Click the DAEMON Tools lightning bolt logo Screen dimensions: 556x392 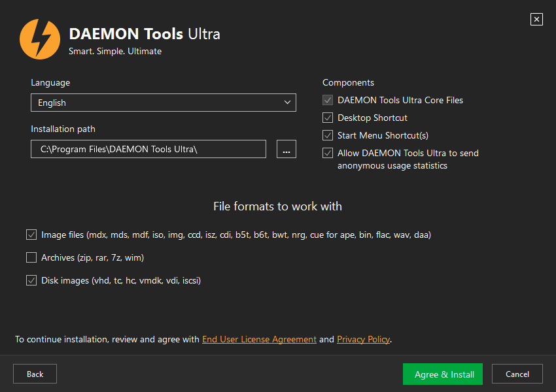click(40, 39)
